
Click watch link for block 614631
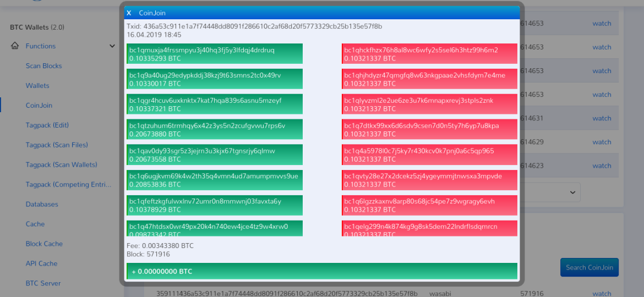coord(602,118)
